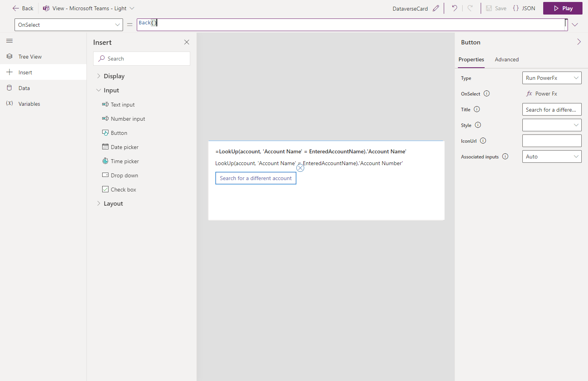Open the Data panel

pos(43,88)
